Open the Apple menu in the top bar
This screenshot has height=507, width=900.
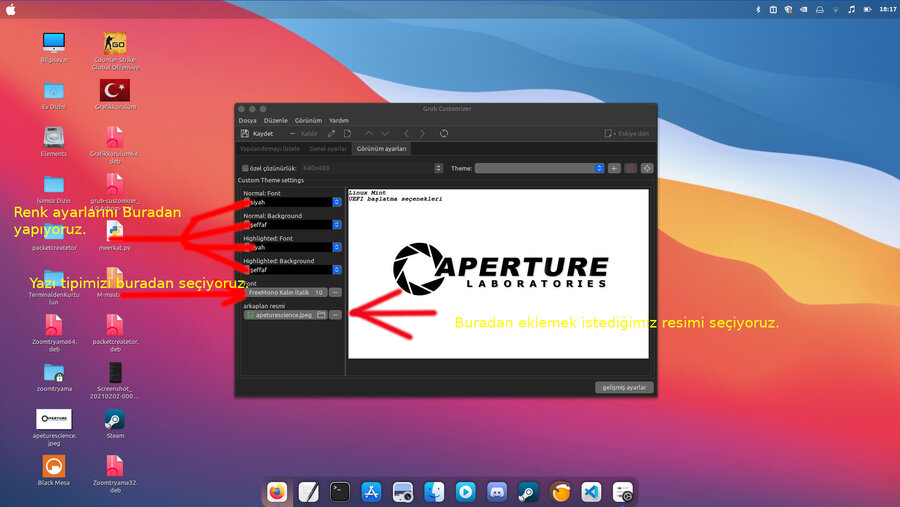tap(11, 9)
